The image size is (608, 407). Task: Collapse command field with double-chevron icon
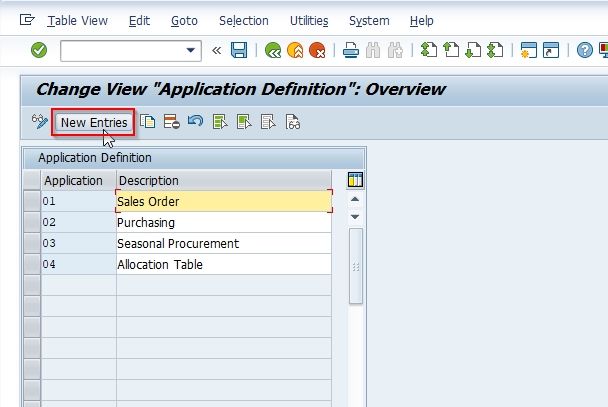click(217, 50)
